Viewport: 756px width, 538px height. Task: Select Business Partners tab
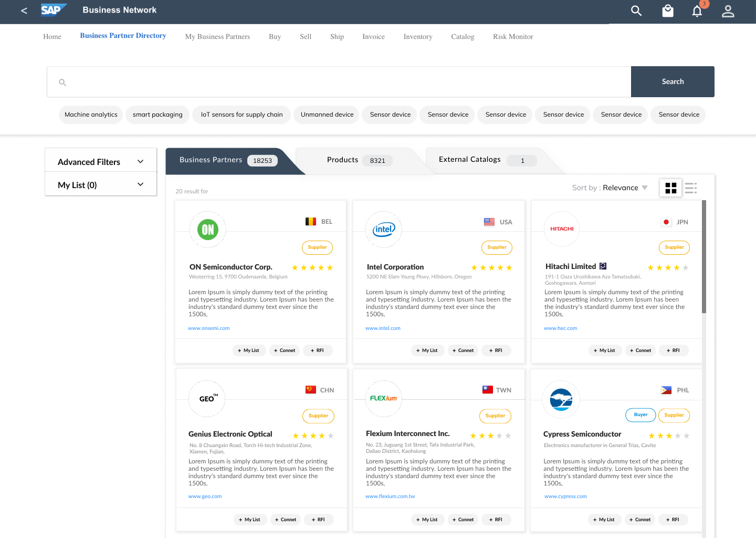tap(229, 160)
